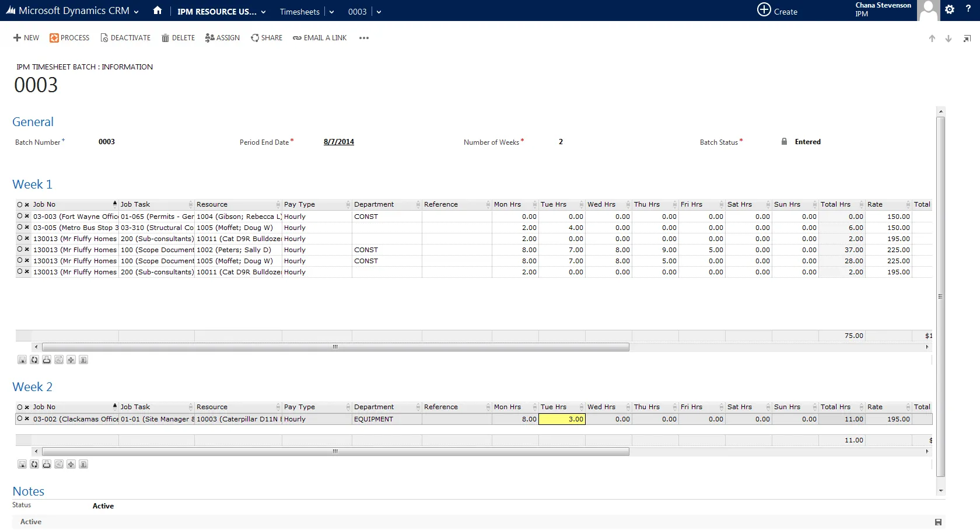The image size is (980, 530).
Task: Open Help using the question mark icon
Action: (x=968, y=10)
